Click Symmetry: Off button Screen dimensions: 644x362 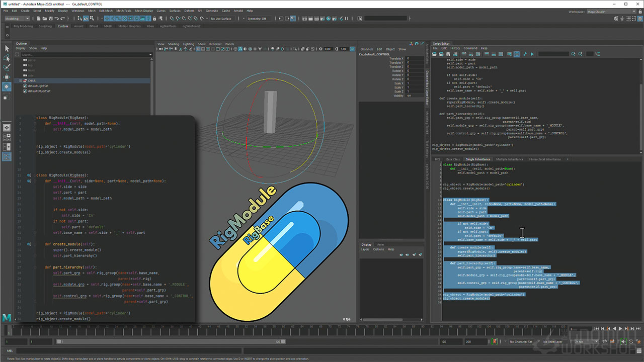[257, 19]
